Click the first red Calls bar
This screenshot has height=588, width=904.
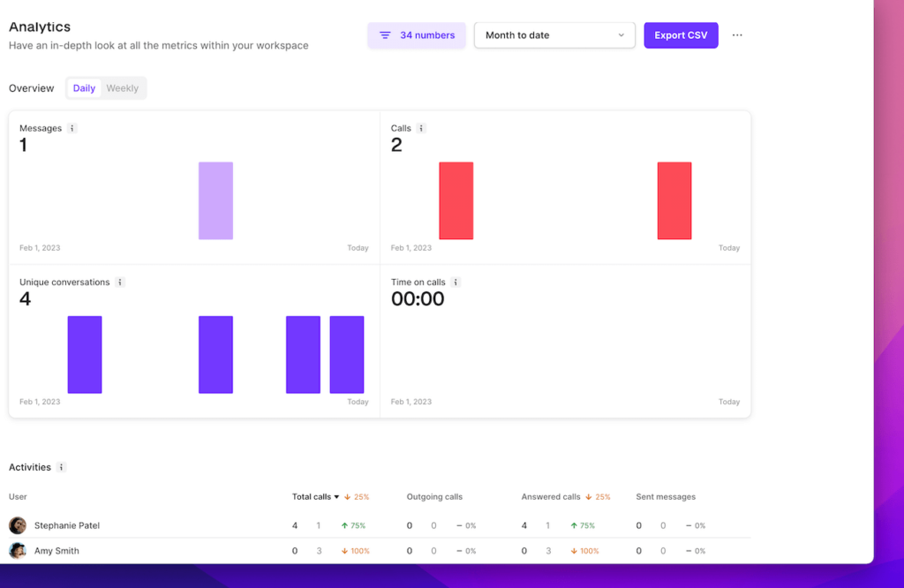coord(456,200)
